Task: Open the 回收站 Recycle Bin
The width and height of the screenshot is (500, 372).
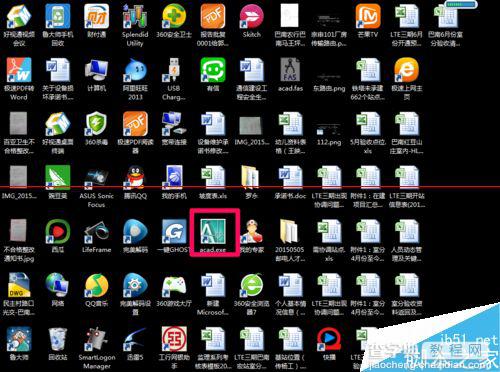Action: [58, 339]
